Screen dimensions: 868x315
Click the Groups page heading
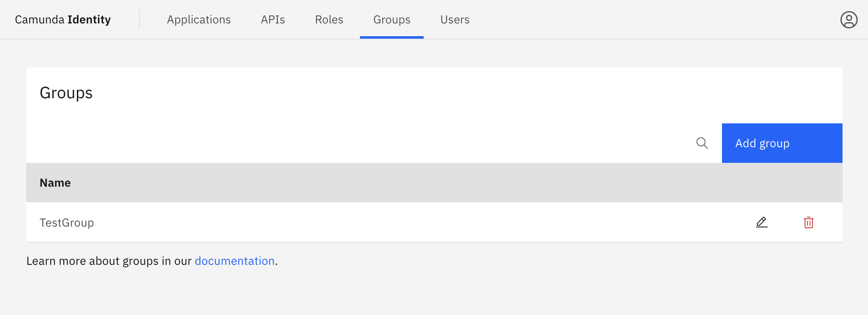(x=66, y=93)
